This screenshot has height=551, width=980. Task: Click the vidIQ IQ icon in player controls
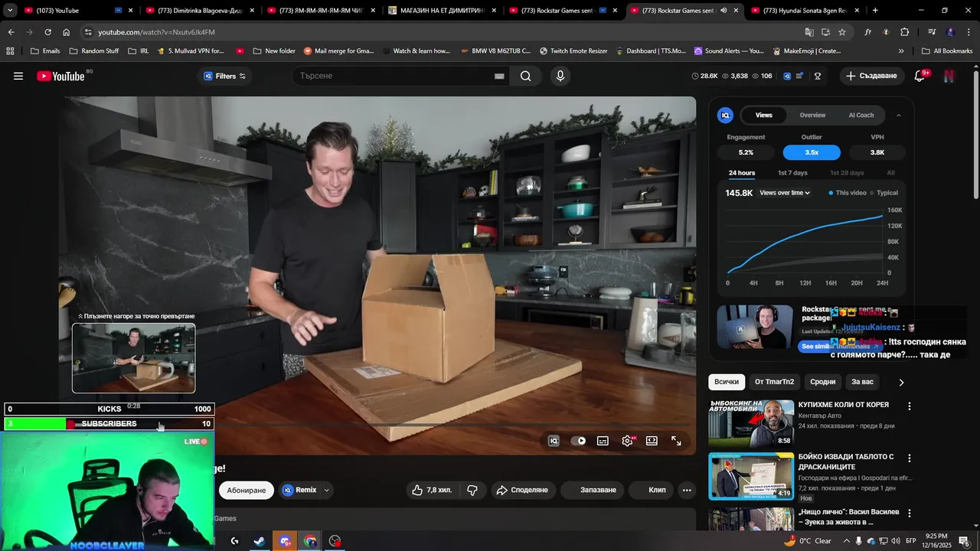point(554,441)
